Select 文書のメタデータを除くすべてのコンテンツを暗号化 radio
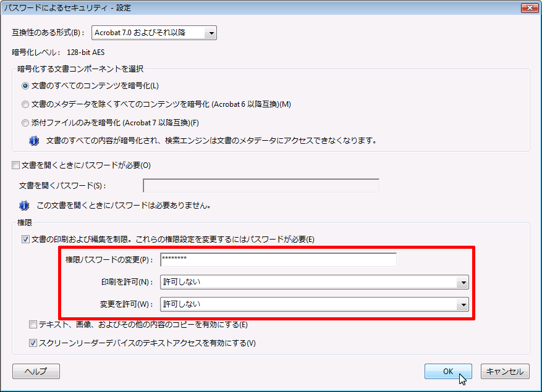 pos(25,104)
